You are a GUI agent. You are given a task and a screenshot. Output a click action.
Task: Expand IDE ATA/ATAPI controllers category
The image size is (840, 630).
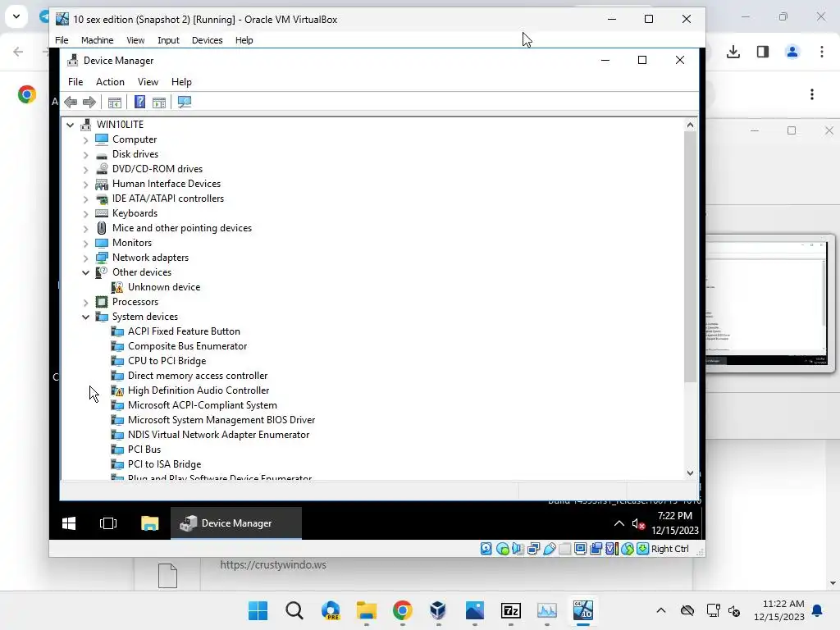[x=85, y=199]
